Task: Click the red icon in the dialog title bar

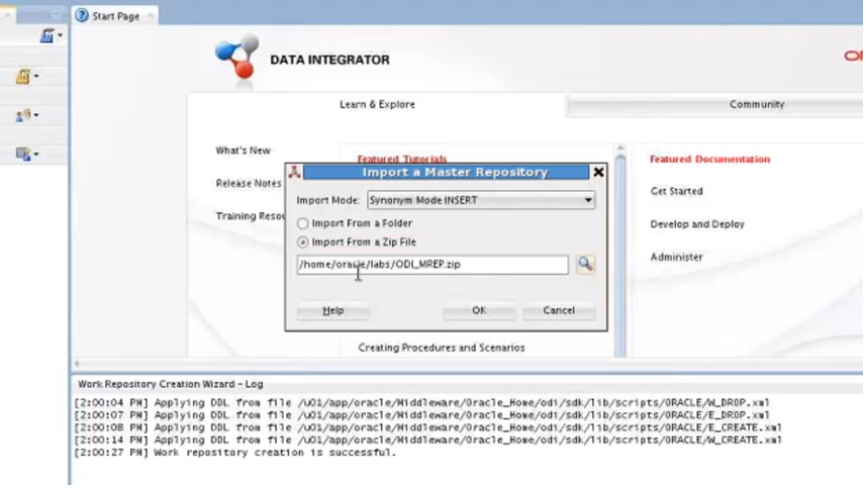Action: pos(294,172)
